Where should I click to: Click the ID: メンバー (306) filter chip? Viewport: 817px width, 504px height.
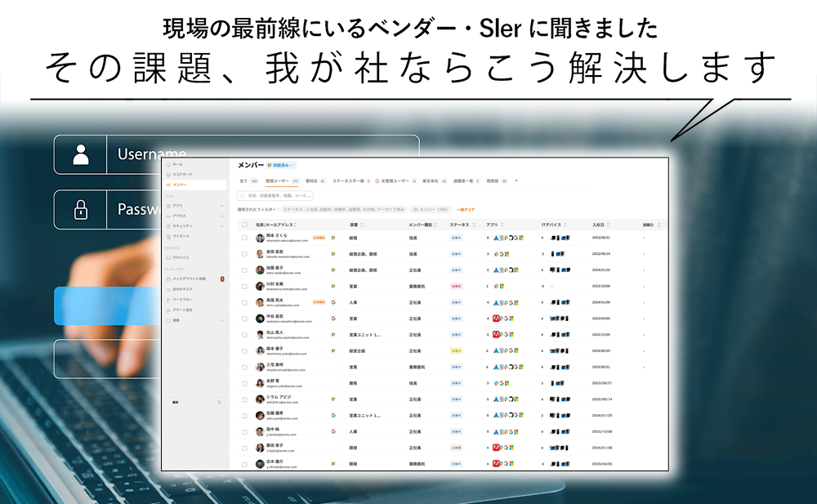(431, 209)
